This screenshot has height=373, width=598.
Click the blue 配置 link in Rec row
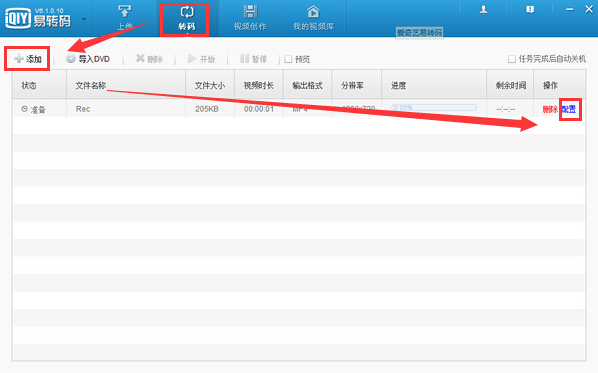tap(569, 110)
